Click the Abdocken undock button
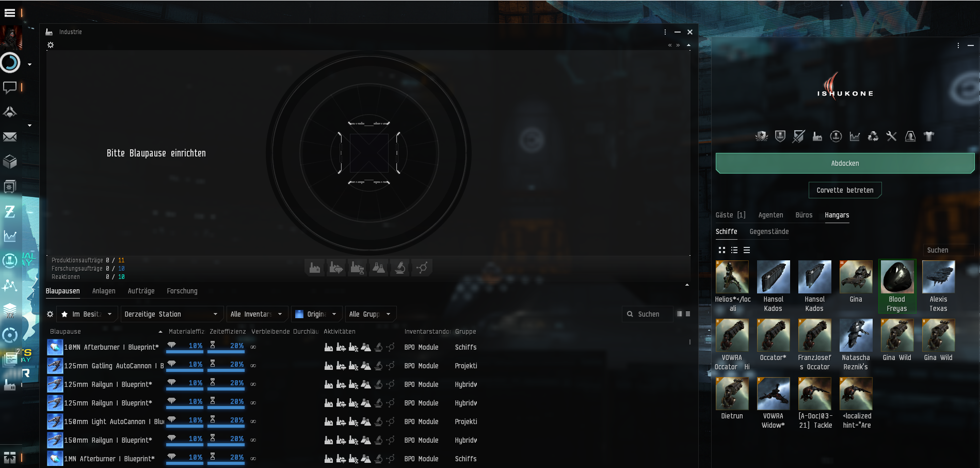 point(845,163)
